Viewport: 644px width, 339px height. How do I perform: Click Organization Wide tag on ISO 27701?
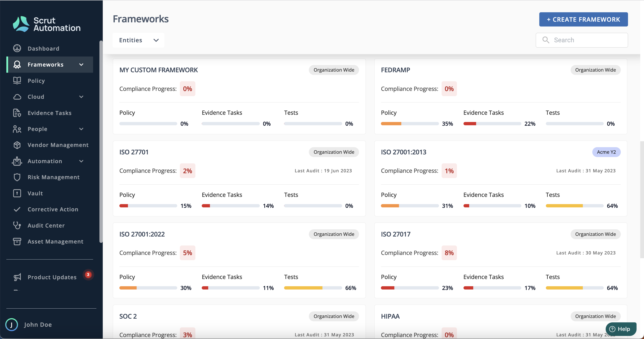(334, 152)
